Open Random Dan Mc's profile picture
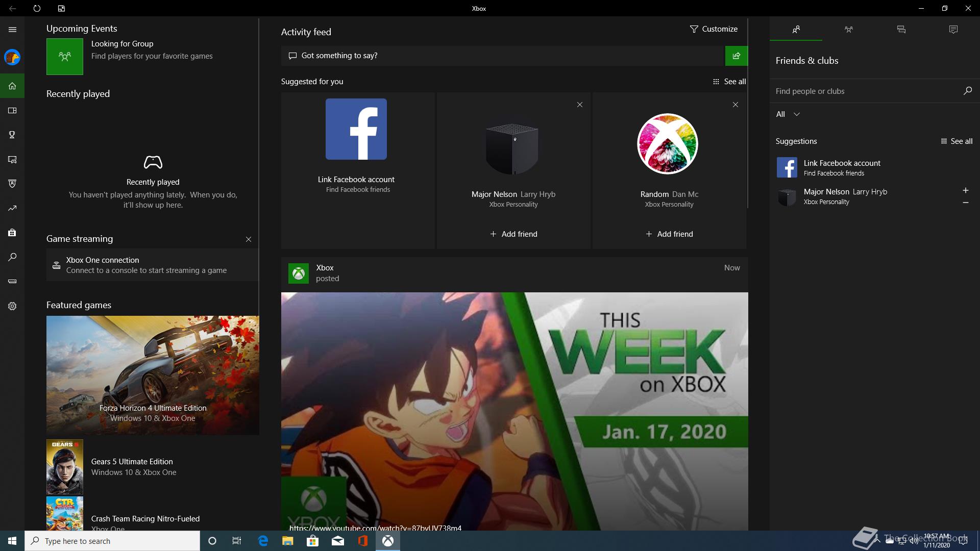Screen dimensions: 980x551 [x=668, y=144]
